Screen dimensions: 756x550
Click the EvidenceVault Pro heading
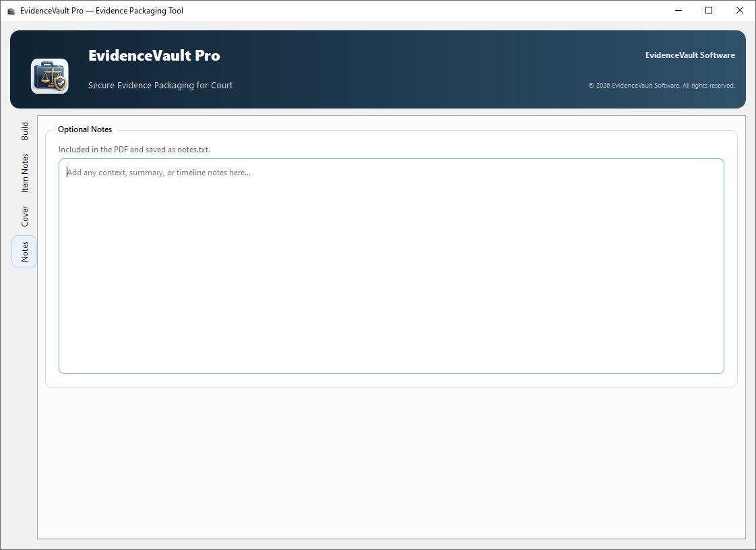(x=154, y=56)
